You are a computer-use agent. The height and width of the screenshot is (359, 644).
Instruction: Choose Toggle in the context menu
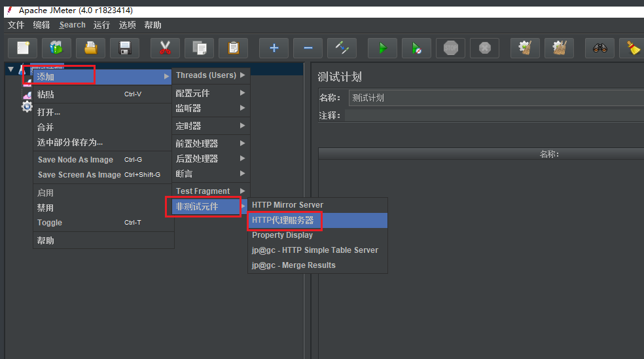103,223
